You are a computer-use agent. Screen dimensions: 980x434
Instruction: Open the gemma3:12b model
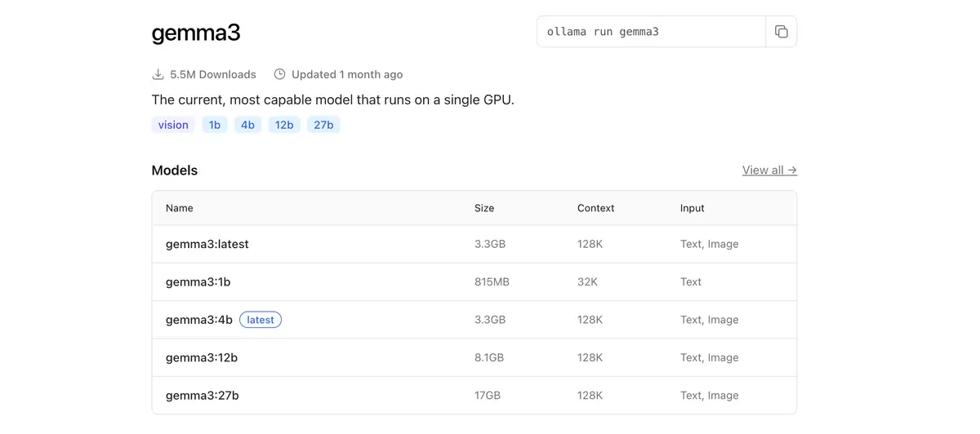click(x=202, y=357)
